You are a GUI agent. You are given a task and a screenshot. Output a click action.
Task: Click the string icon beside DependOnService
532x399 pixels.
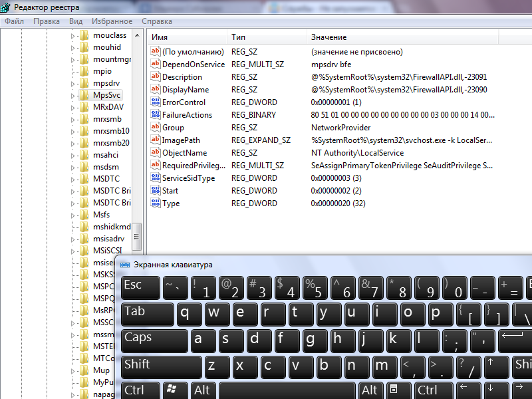[156, 65]
